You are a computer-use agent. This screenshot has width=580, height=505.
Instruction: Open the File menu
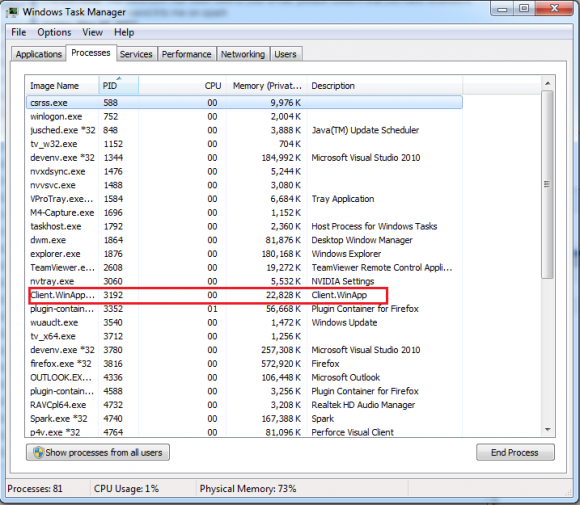[x=18, y=33]
